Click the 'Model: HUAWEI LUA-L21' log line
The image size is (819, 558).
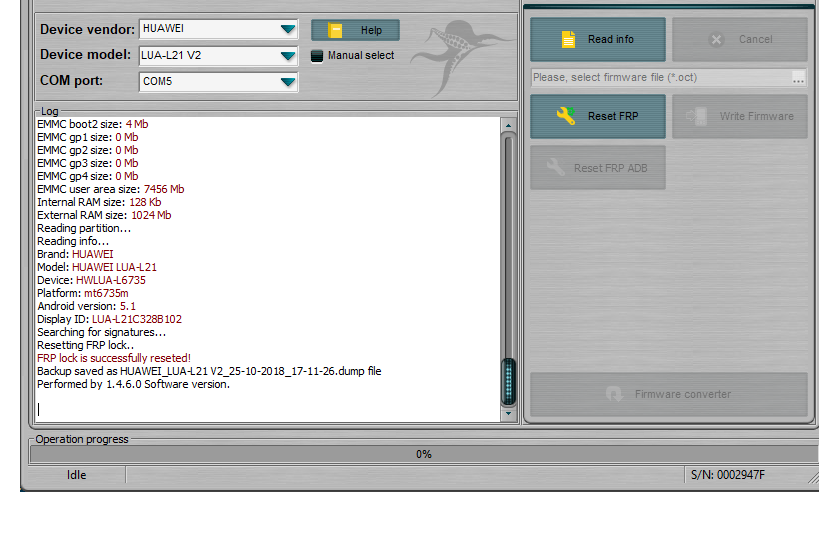click(x=97, y=267)
